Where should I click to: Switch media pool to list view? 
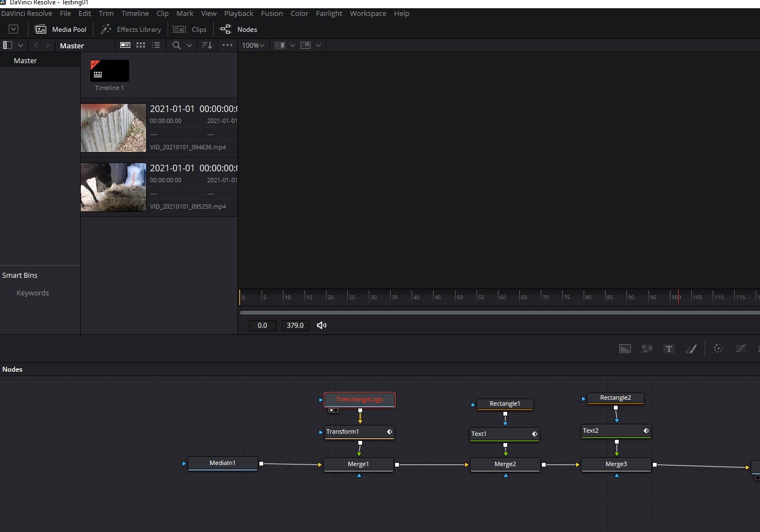point(156,45)
